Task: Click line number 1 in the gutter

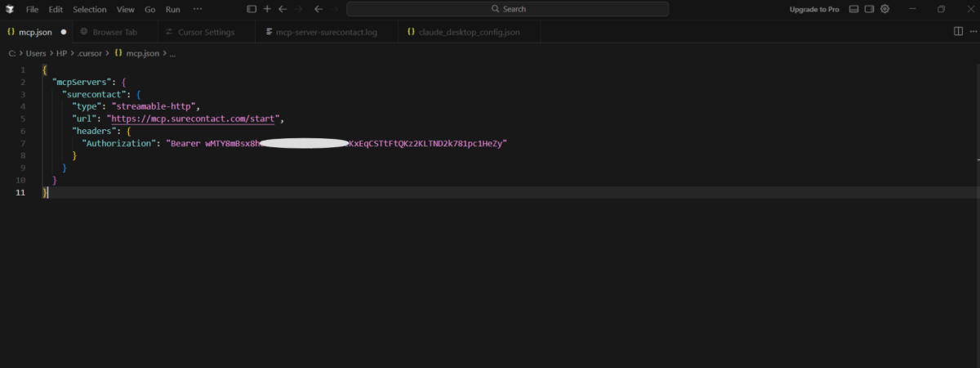Action: pyautogui.click(x=24, y=70)
